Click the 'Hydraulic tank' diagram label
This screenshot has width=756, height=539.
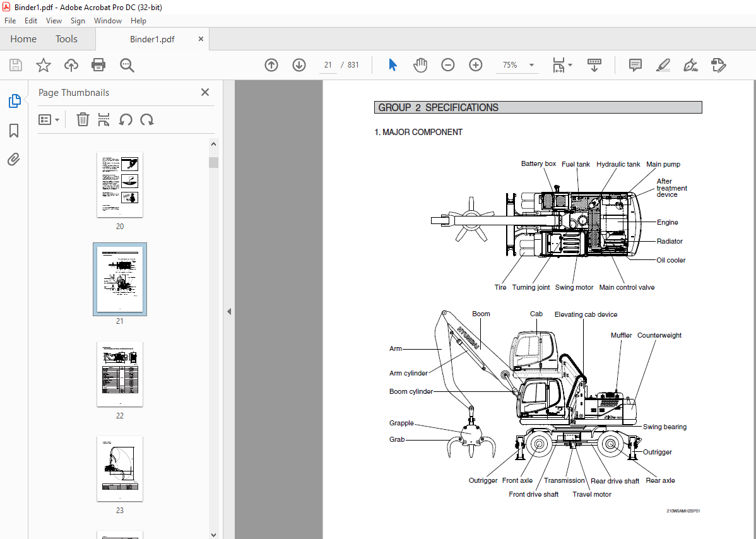click(x=618, y=164)
